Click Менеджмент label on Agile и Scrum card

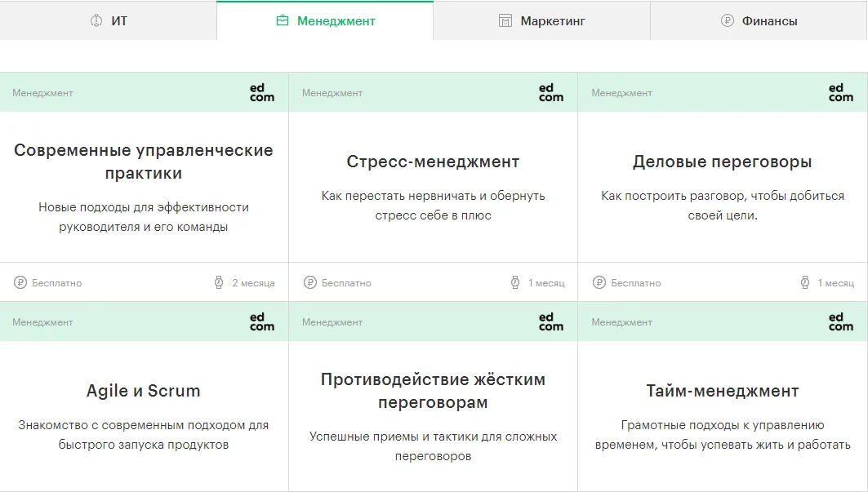(42, 322)
